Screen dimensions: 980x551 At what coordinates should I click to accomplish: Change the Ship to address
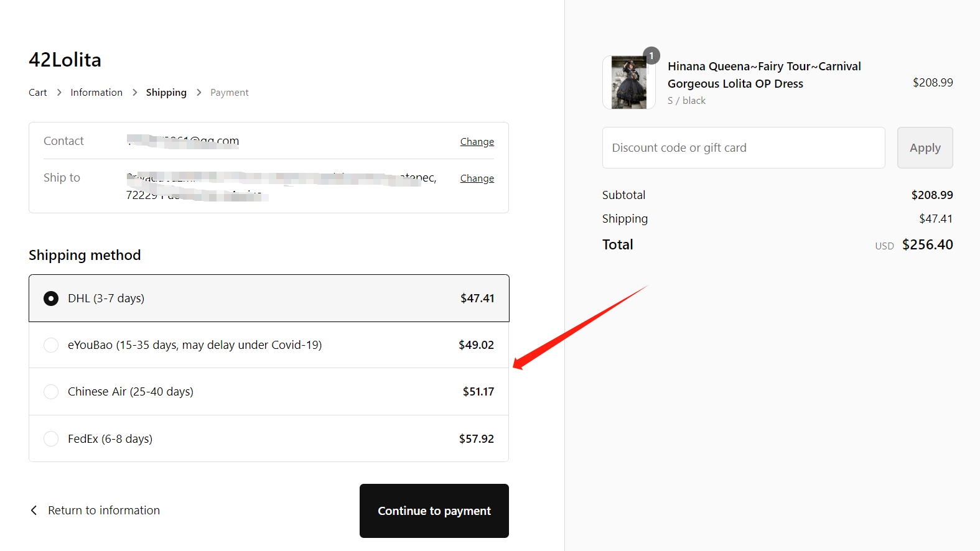[477, 178]
